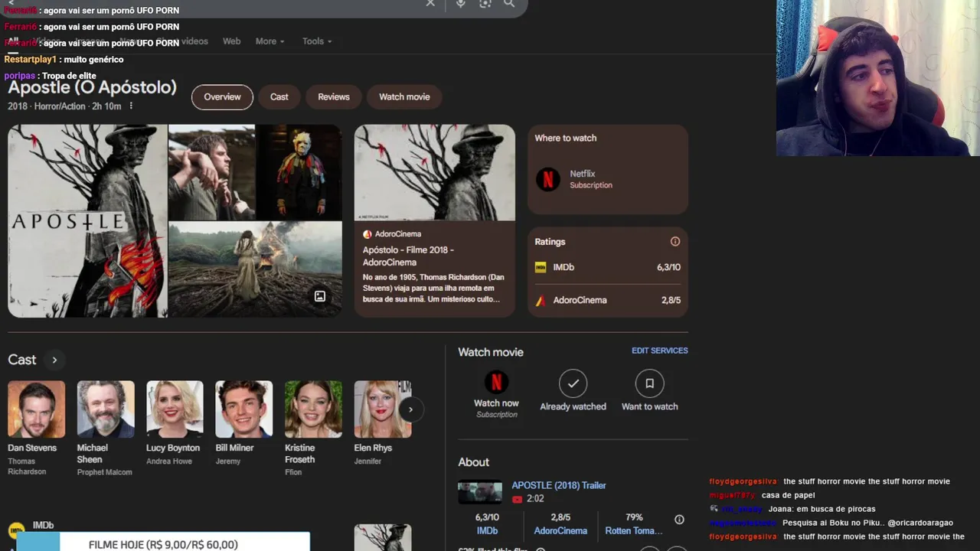Open the photo of man being restrained

[211, 172]
